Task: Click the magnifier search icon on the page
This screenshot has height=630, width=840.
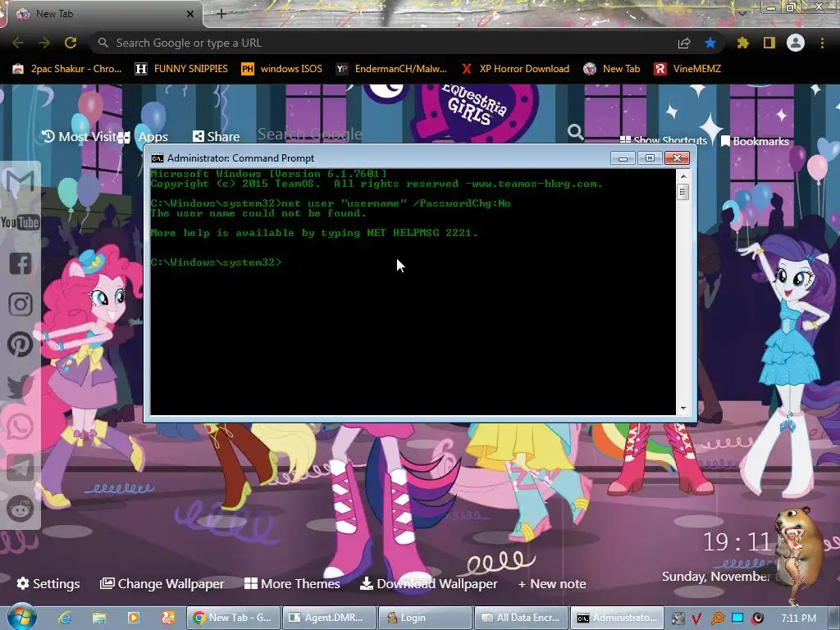Action: point(575,132)
